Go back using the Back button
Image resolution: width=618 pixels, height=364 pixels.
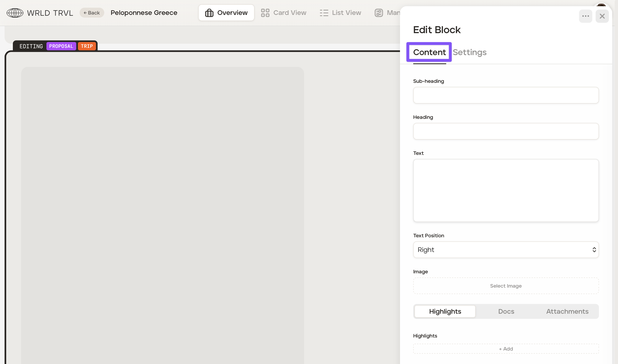[x=92, y=13]
